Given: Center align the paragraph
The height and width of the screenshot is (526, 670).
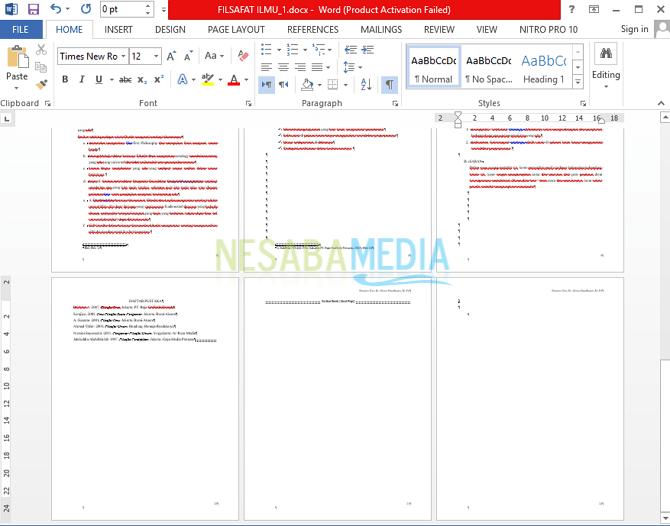Looking at the screenshot, I should pos(283,67).
